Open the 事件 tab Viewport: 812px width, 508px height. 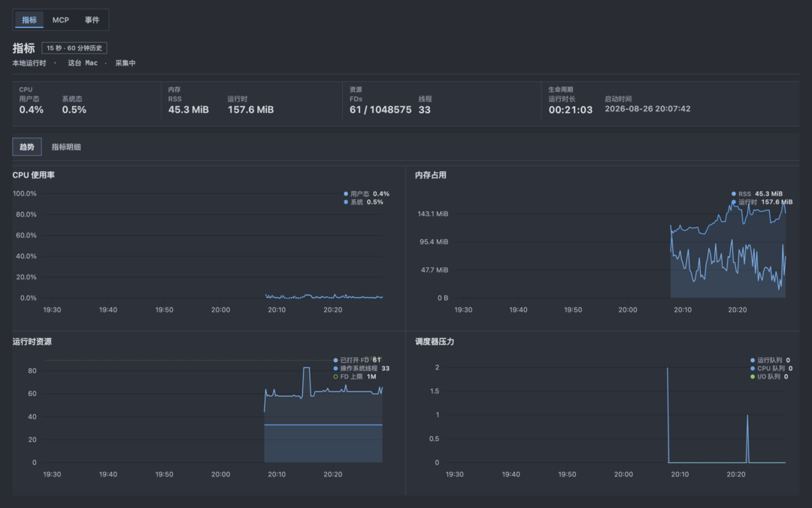(92, 20)
